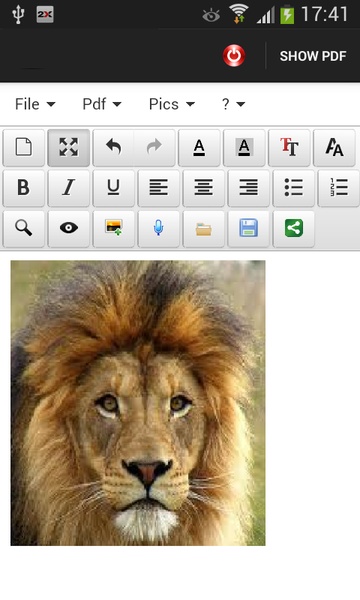The image size is (360, 600).
Task: Open the ? help dropdown menu
Action: click(x=233, y=104)
